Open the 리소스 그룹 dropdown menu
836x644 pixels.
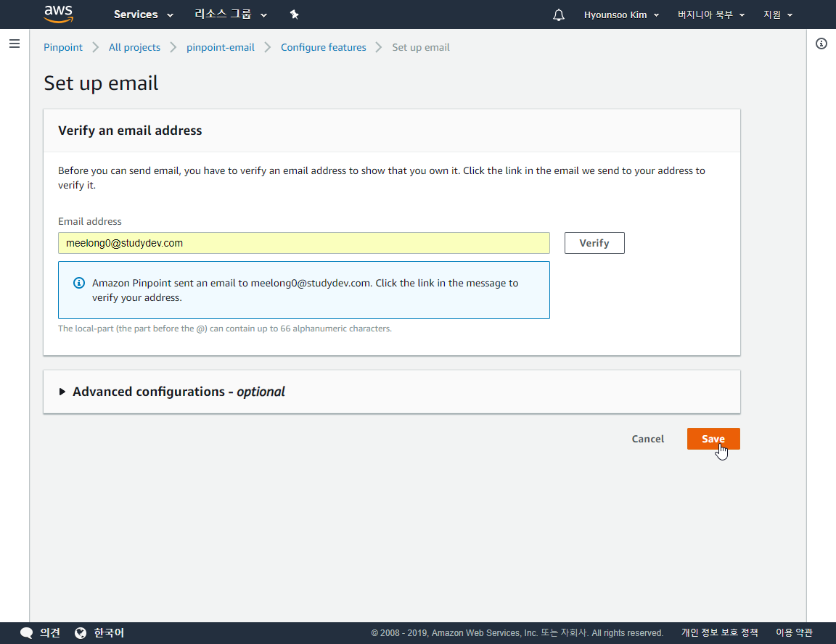coord(230,15)
